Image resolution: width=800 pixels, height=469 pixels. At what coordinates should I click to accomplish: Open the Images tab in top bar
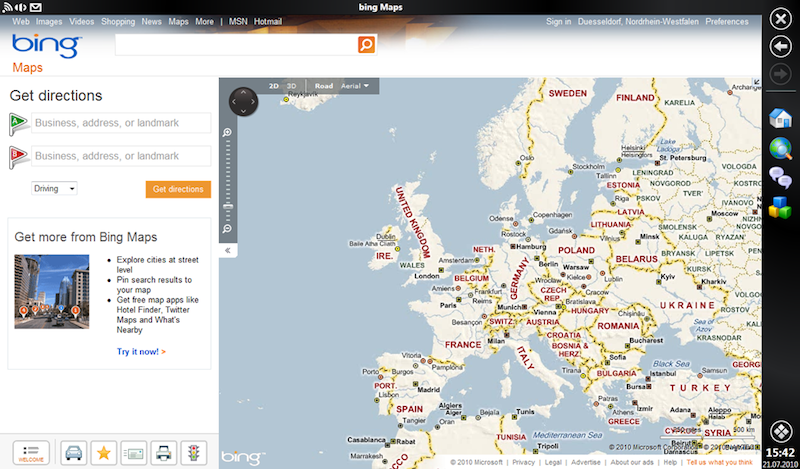(x=48, y=21)
